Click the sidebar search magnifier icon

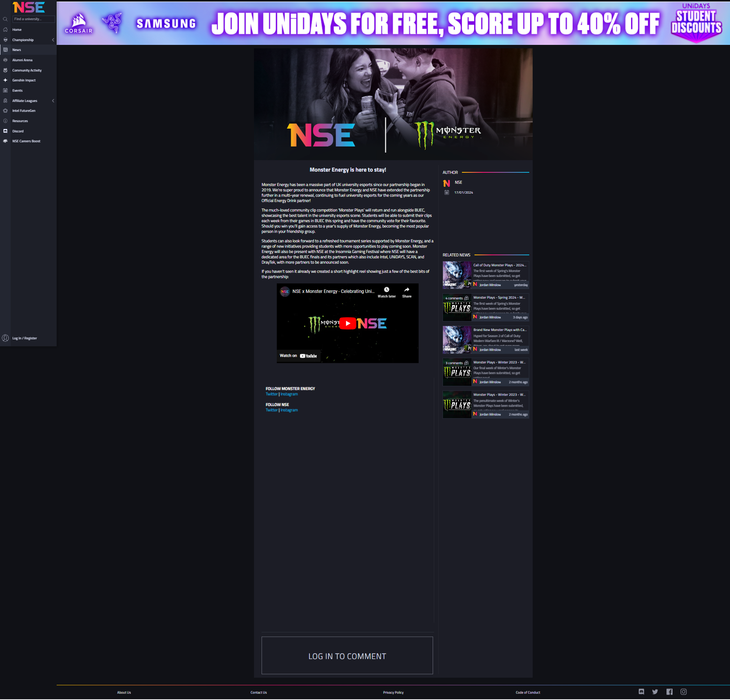tap(5, 19)
